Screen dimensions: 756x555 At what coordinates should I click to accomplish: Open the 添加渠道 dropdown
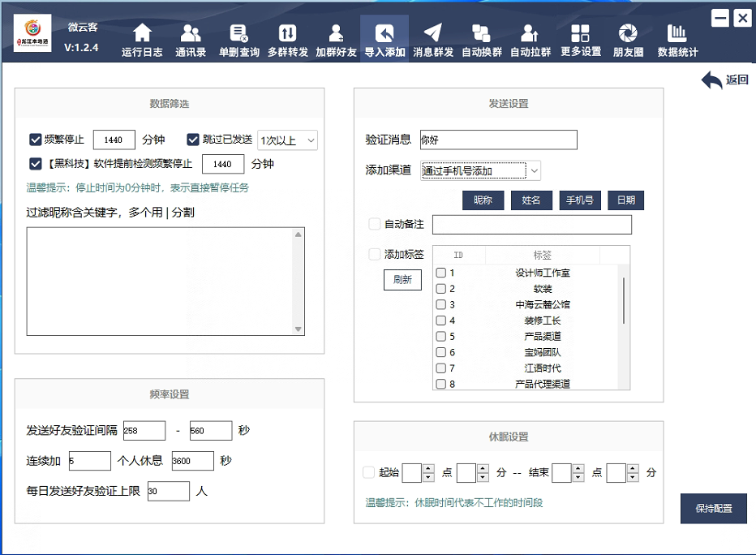click(x=532, y=171)
